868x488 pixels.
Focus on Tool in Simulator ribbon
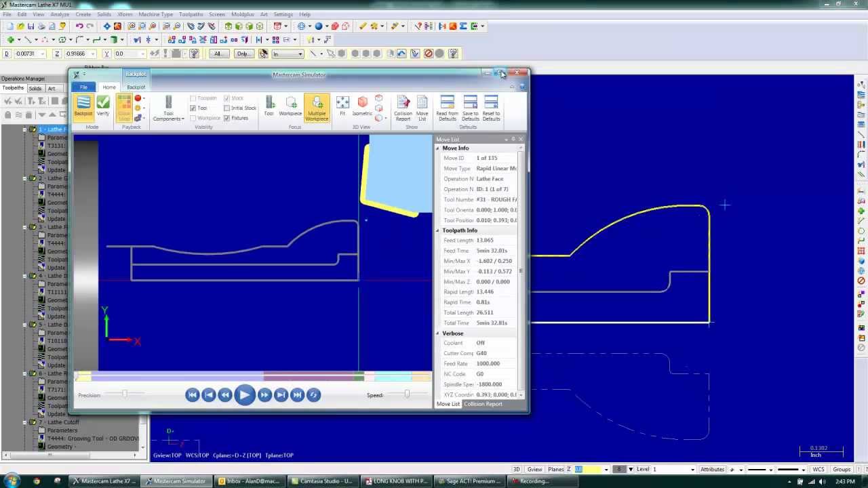click(269, 108)
